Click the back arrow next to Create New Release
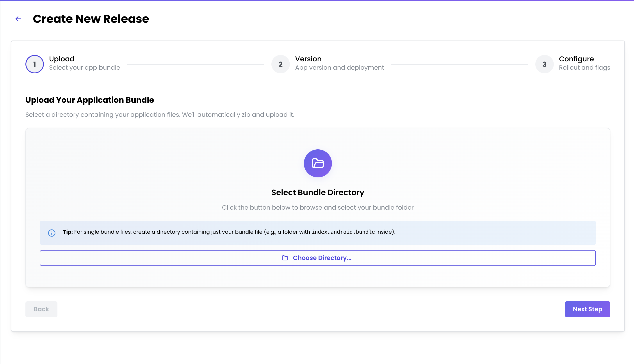The width and height of the screenshot is (634, 364). coord(18,19)
